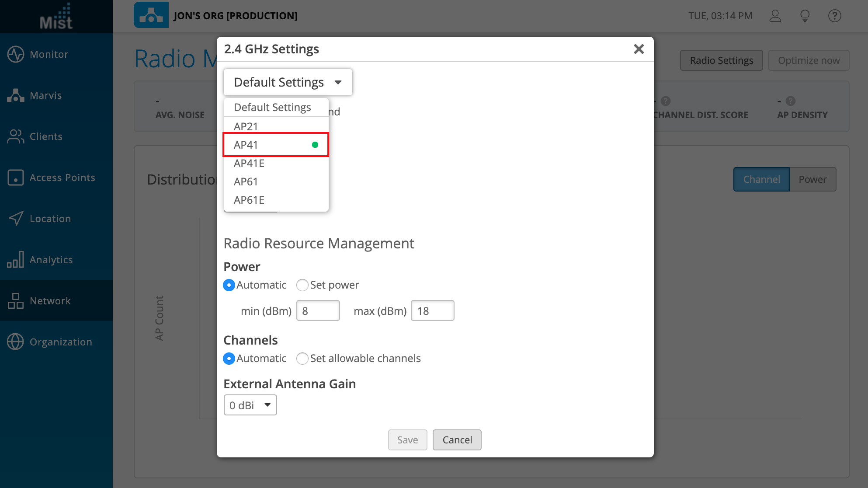
Task: Select the Set power radio button
Action: click(x=302, y=285)
